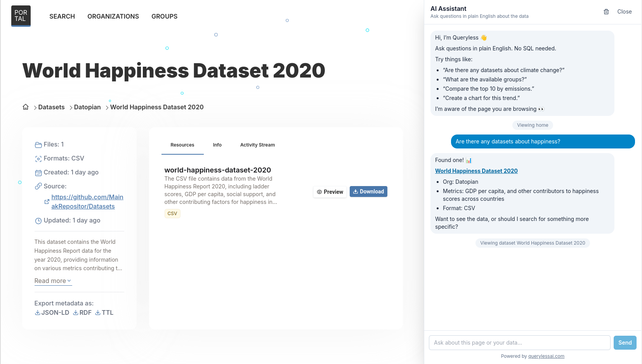Open GROUPS from the top navigation
642x364 pixels.
pyautogui.click(x=164, y=16)
